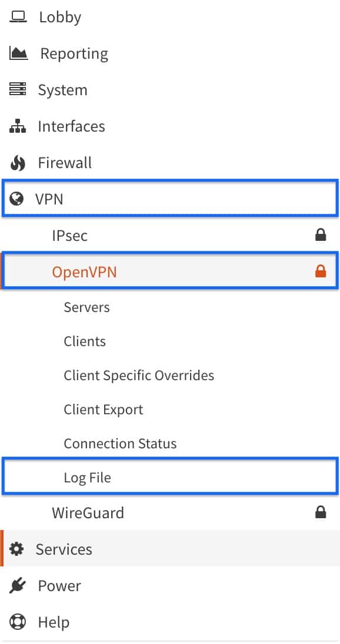Image resolution: width=340 pixels, height=644 pixels.
Task: Click the Firewall flame icon
Action: pyautogui.click(x=17, y=162)
